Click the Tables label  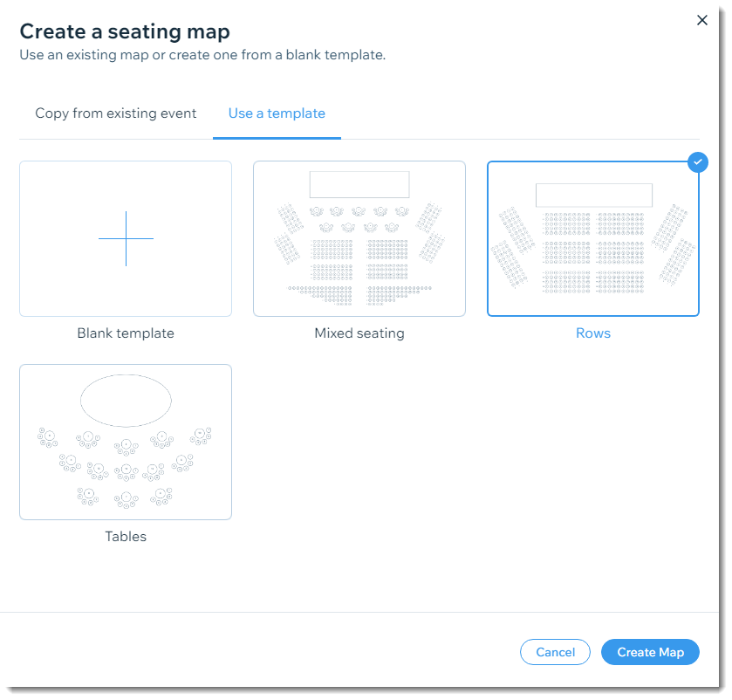point(126,537)
